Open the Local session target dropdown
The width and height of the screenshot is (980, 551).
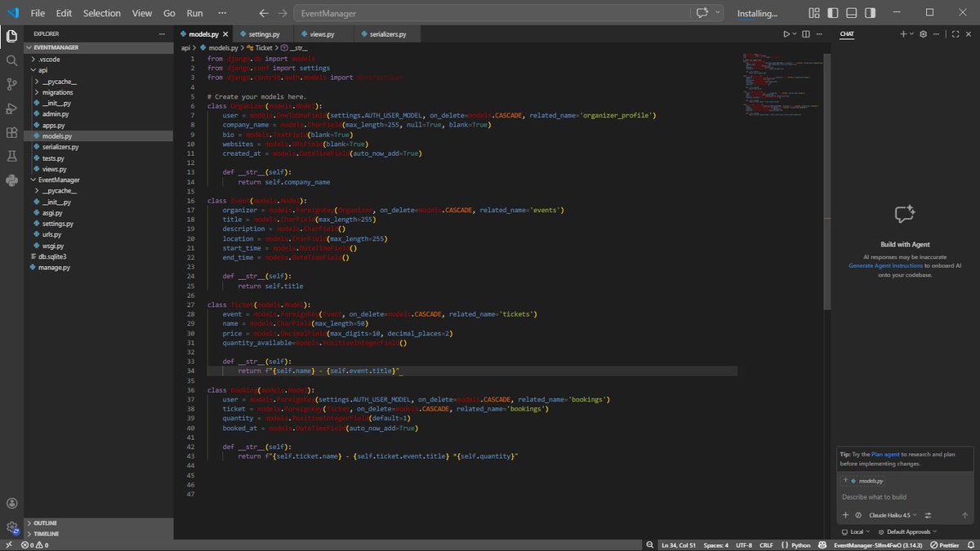pos(855,531)
